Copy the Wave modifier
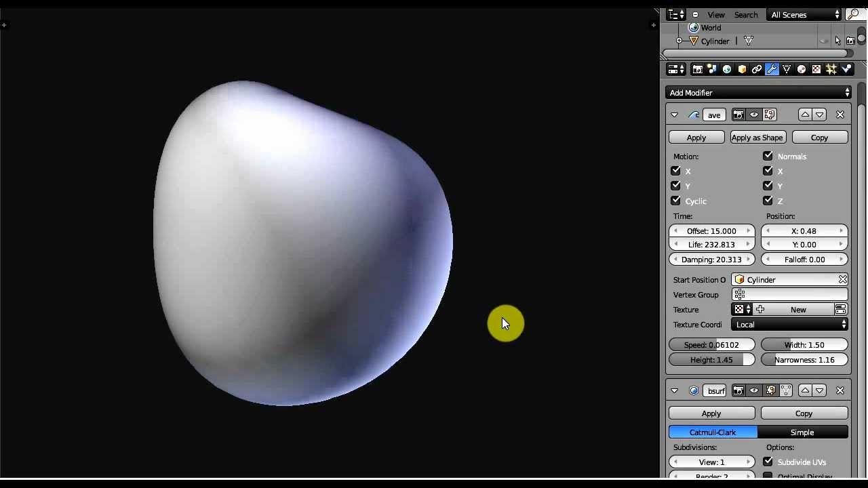The width and height of the screenshot is (868, 488). coord(820,138)
